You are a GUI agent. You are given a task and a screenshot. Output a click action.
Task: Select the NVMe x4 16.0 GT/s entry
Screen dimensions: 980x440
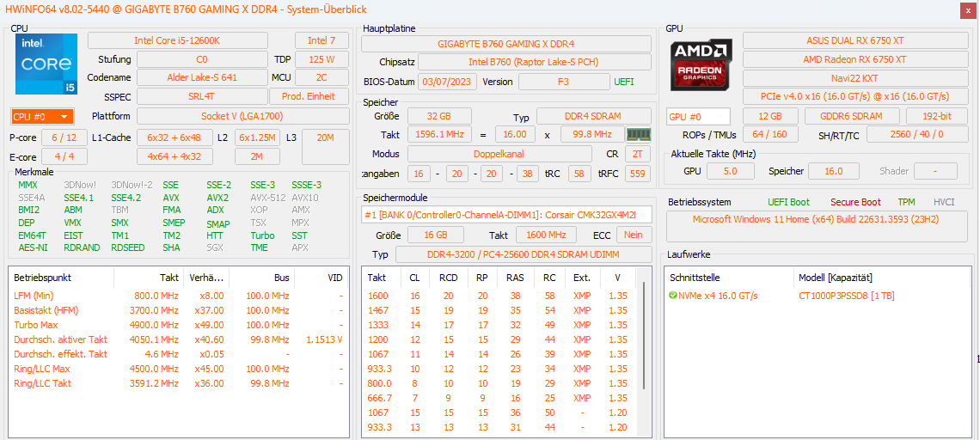[718, 295]
